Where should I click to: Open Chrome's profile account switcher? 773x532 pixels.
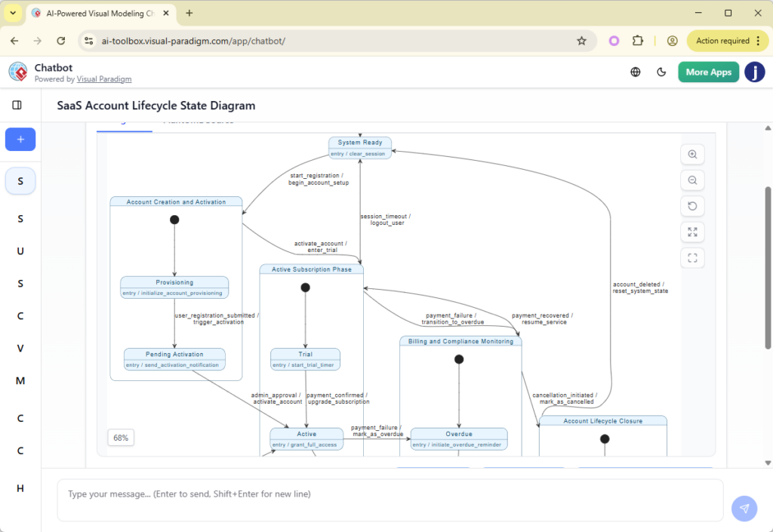point(672,41)
